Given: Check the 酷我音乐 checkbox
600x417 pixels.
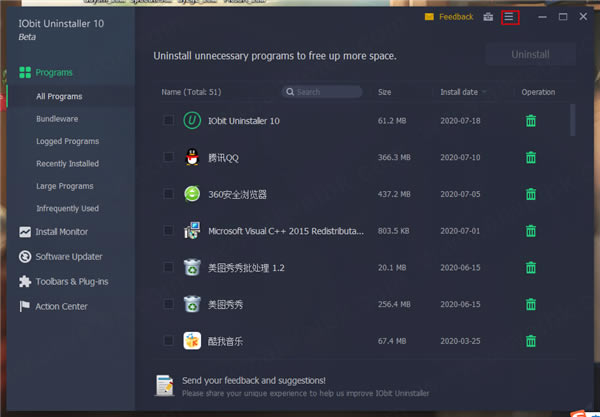Looking at the screenshot, I should (168, 340).
